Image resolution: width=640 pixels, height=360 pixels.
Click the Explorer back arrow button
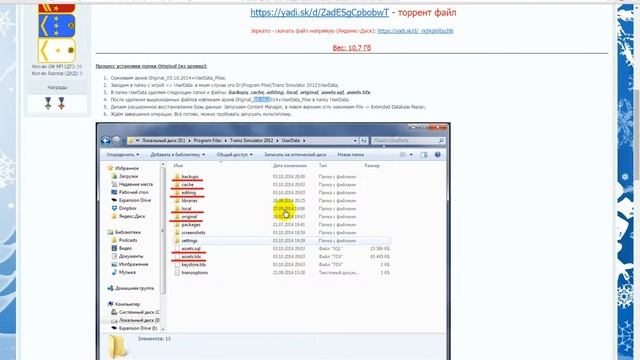coord(106,141)
